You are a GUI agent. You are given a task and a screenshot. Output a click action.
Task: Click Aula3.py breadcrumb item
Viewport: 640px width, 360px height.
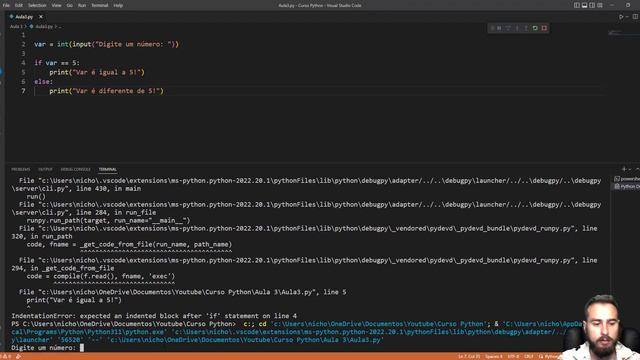point(44,27)
